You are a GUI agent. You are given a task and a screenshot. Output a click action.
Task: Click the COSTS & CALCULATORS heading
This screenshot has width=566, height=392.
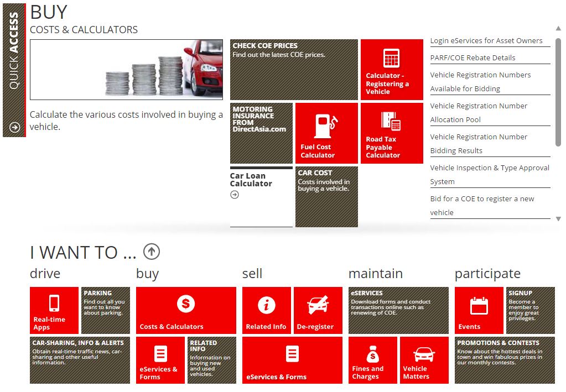coord(84,29)
